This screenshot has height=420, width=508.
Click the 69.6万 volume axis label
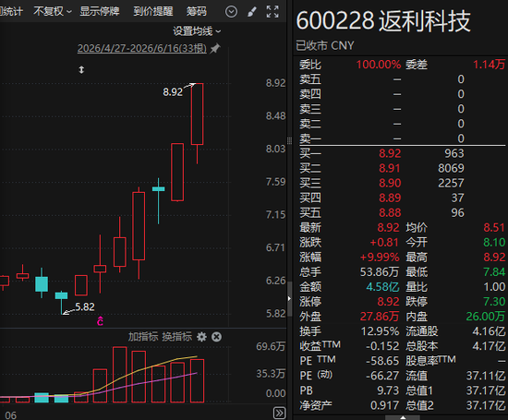point(271,346)
